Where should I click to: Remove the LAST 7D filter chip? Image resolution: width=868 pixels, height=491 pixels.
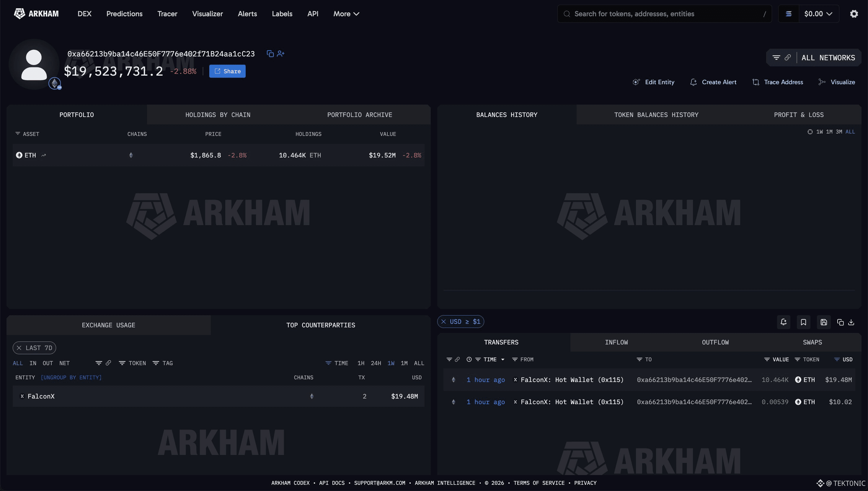pyautogui.click(x=19, y=348)
